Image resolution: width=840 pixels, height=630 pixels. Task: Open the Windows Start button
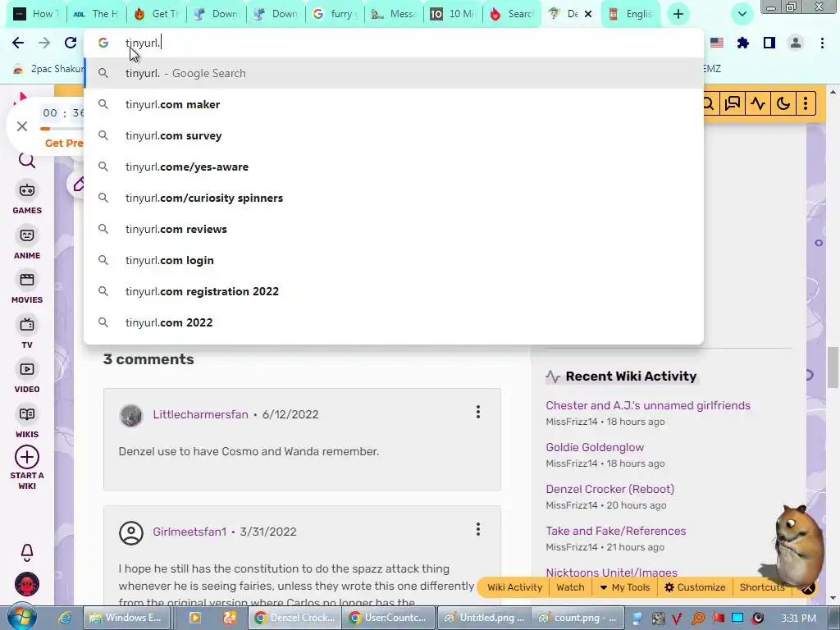click(x=21, y=617)
